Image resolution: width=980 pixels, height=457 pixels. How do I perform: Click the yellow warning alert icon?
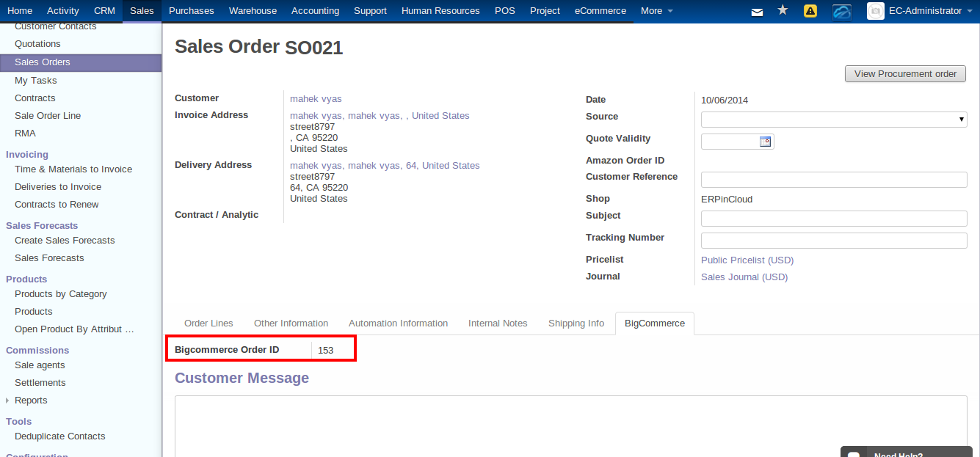coord(810,10)
